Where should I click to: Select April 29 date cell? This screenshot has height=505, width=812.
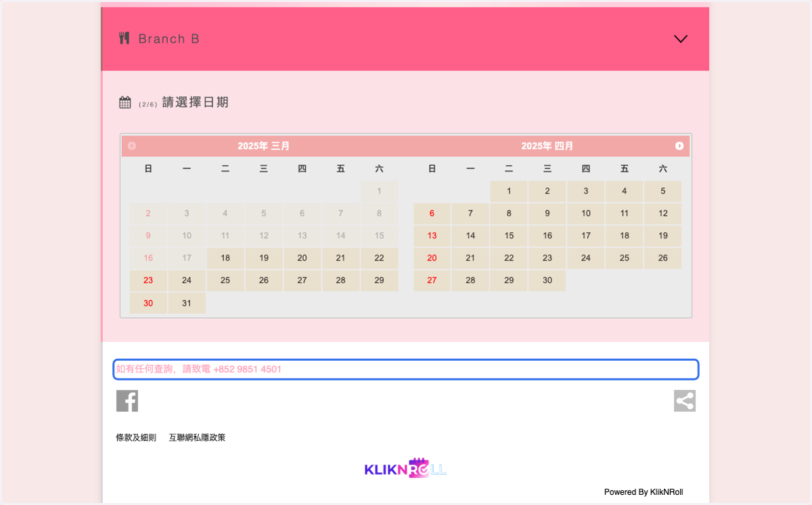point(509,280)
